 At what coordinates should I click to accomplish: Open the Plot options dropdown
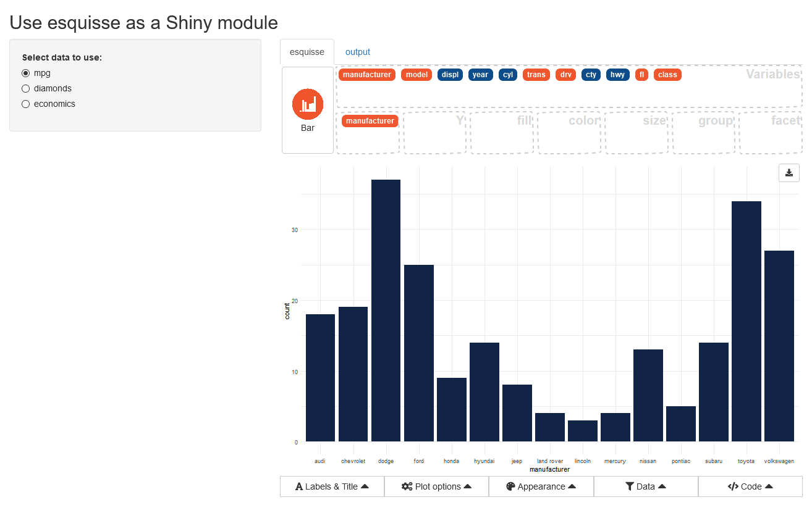coord(436,486)
